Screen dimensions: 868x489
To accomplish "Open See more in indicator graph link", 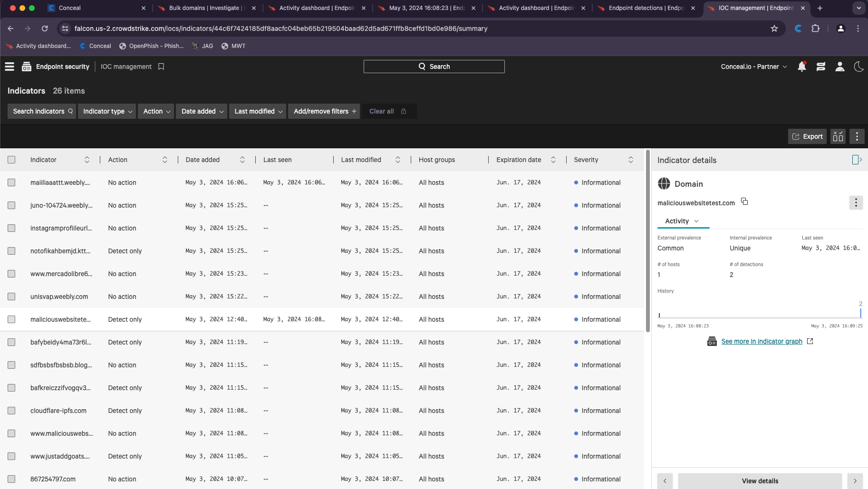I will click(762, 341).
